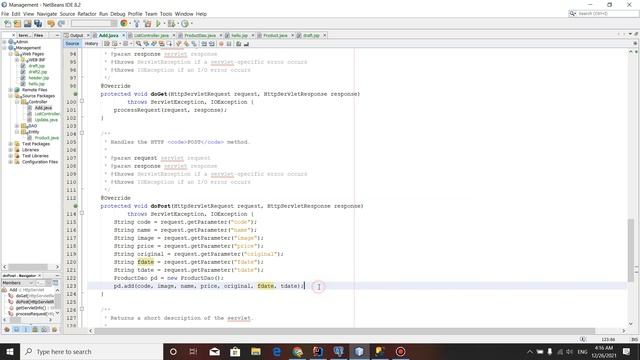Click the Clean and Build Project icon
Screen dimensions: 640x360
point(147,24)
